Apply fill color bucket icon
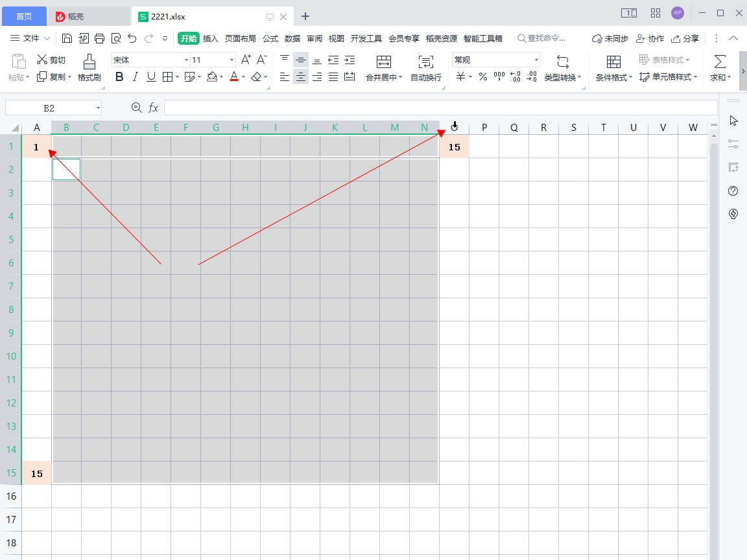Screen dimensions: 747x560 [212, 76]
